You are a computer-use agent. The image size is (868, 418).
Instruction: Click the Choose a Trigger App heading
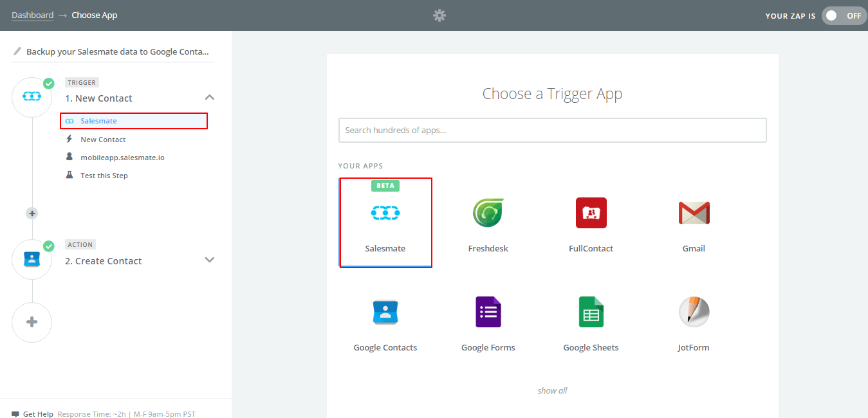[x=552, y=94]
